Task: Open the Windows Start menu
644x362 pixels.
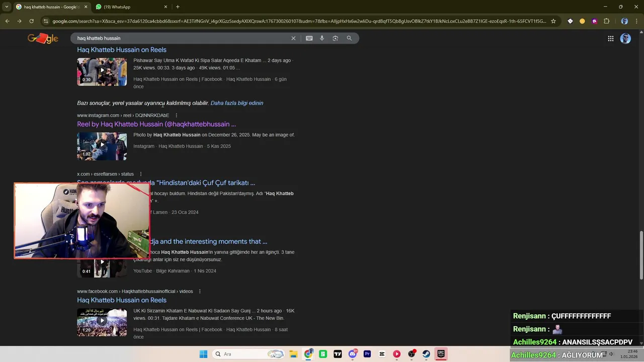Action: tap(203, 354)
